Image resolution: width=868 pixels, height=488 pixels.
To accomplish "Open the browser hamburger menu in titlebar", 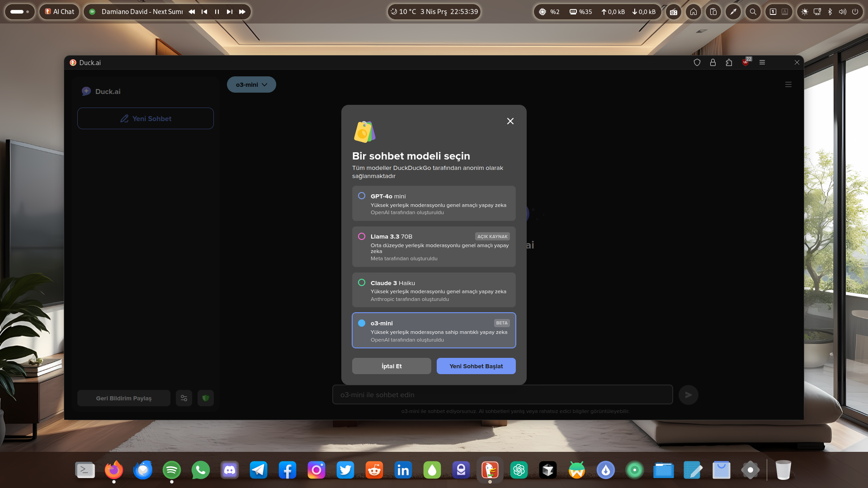I will click(762, 62).
